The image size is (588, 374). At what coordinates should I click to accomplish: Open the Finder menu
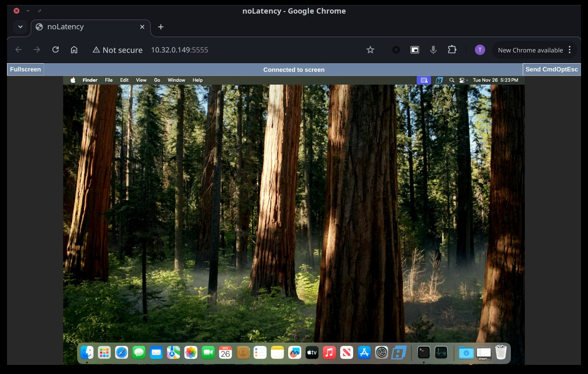point(90,80)
